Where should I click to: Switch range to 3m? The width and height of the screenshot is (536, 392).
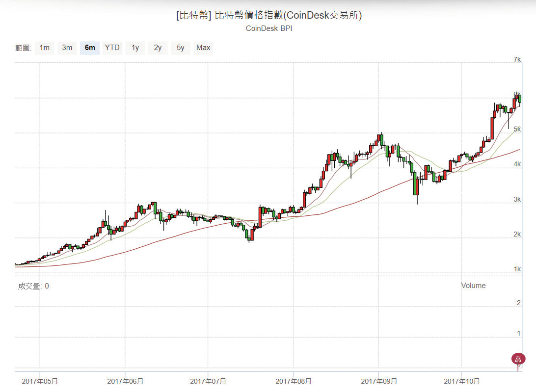tap(67, 48)
